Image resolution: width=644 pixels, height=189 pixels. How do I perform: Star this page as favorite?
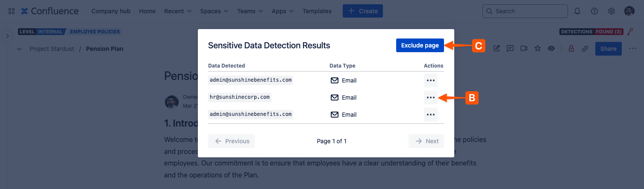[x=538, y=49]
